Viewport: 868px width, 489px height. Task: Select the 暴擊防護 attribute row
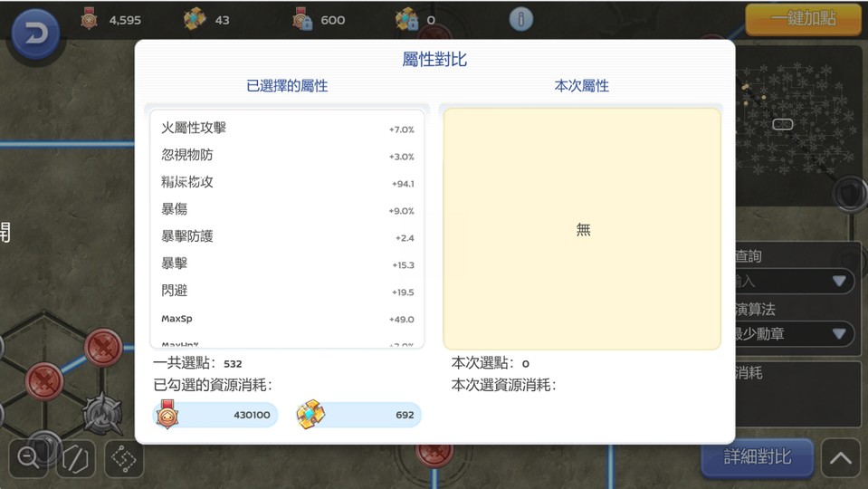pos(287,237)
